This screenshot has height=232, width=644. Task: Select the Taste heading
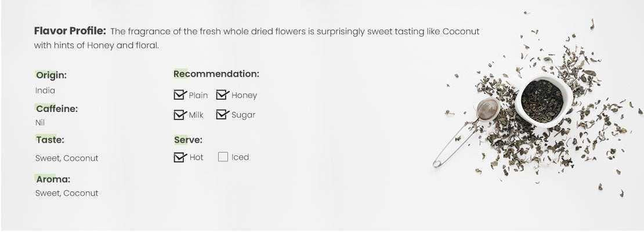tap(50, 140)
